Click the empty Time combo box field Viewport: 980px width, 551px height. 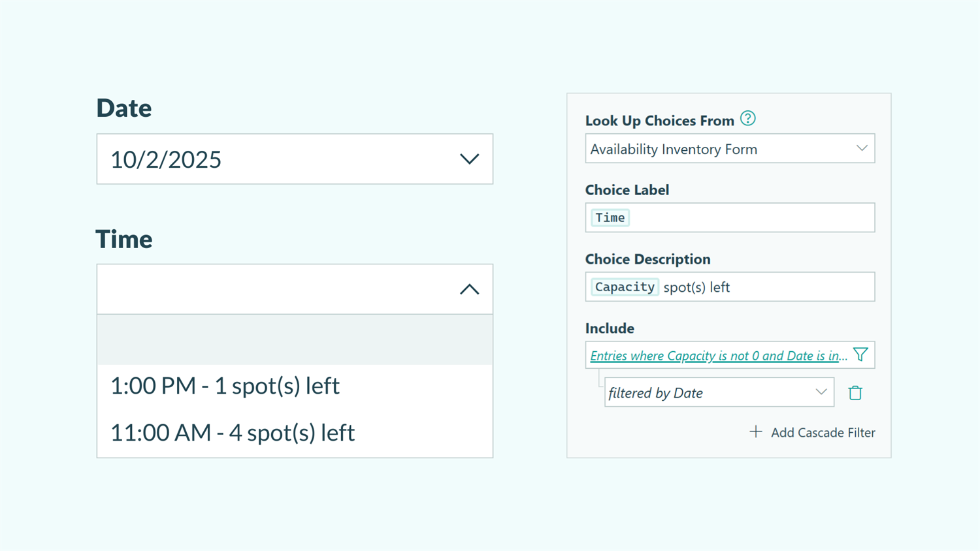click(274, 289)
